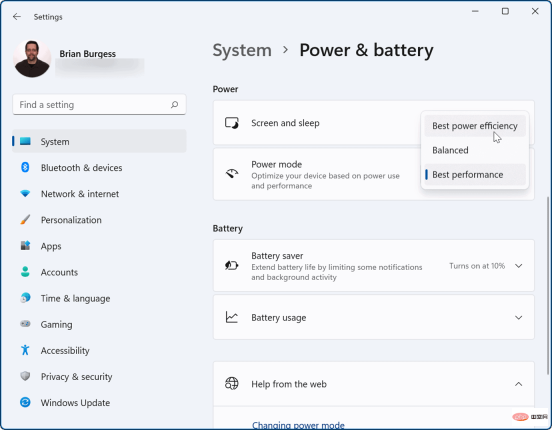Open Privacy & security settings

[x=99, y=376]
